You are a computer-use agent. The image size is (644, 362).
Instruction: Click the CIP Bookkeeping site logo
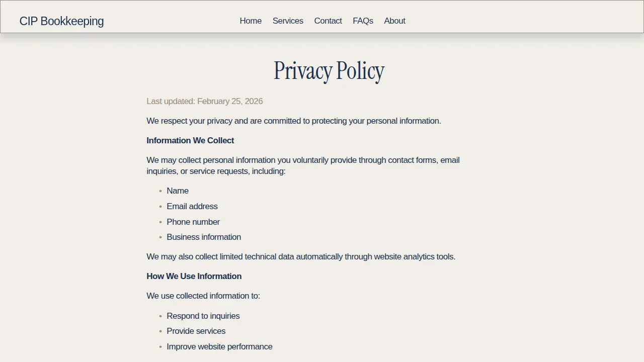pos(61,21)
